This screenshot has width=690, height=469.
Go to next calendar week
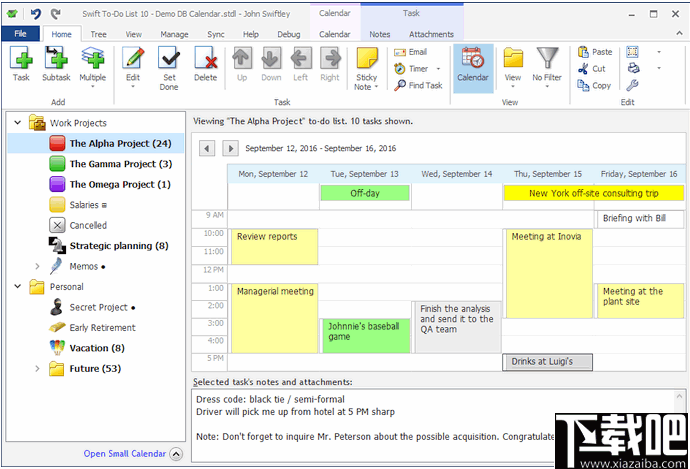(x=230, y=148)
